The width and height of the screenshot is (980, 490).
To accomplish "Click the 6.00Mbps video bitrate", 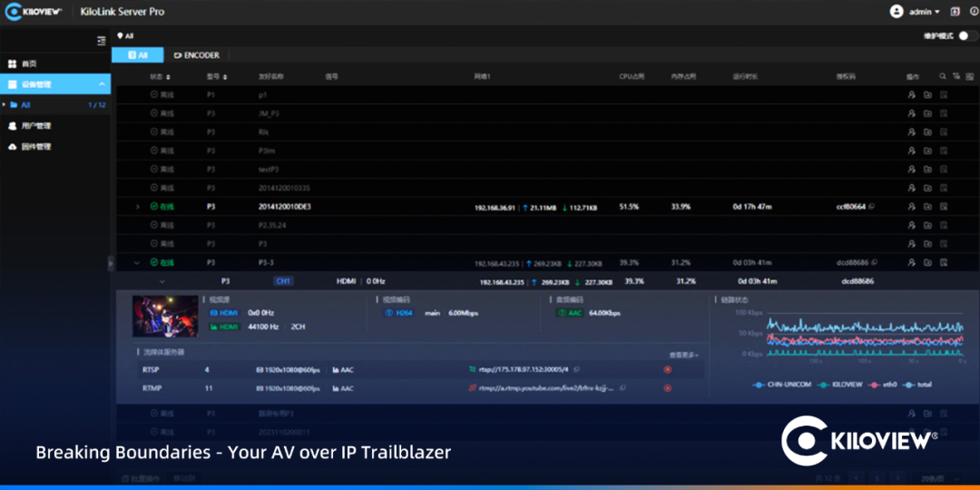I will (x=463, y=312).
